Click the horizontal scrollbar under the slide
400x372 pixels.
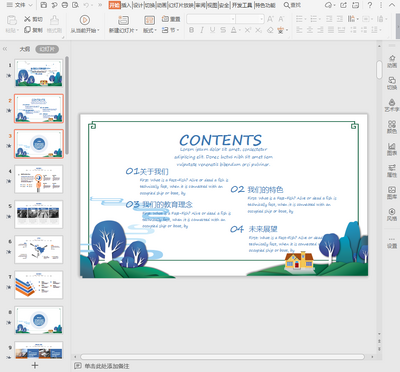222,357
